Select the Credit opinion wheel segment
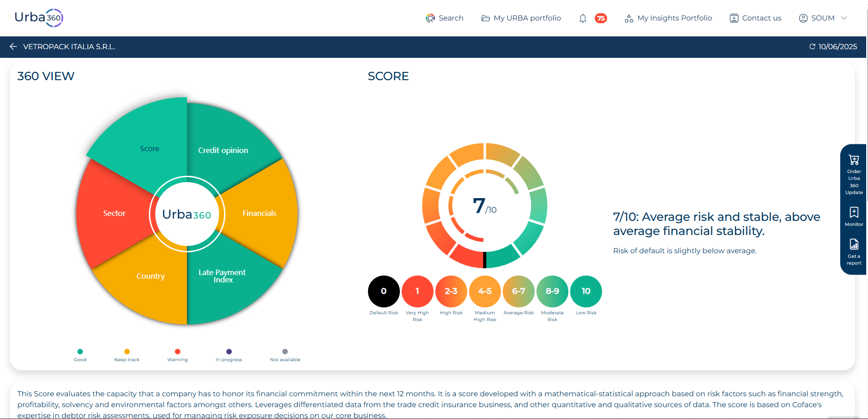 point(223,150)
